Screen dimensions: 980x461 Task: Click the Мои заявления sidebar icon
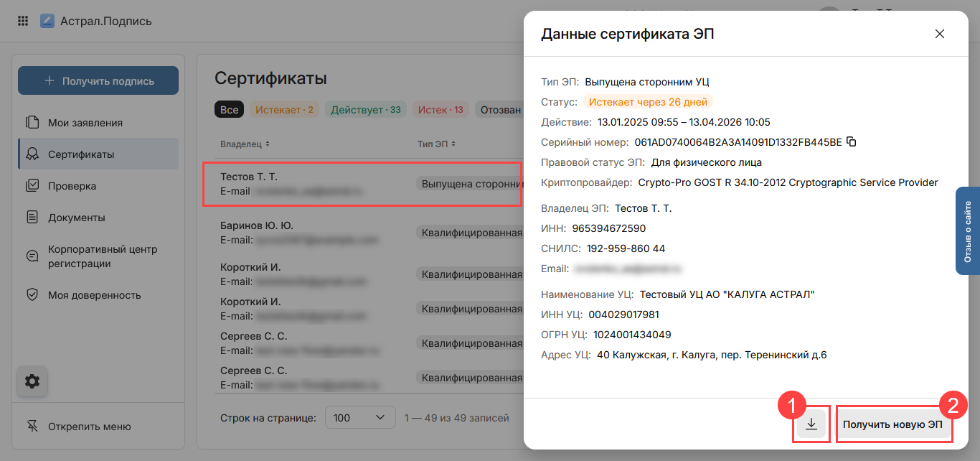[32, 123]
